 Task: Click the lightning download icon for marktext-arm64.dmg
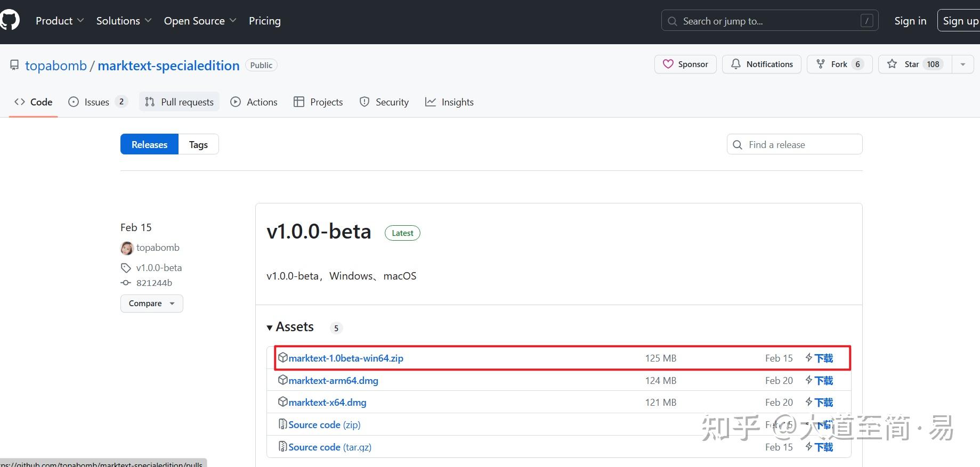[809, 380]
